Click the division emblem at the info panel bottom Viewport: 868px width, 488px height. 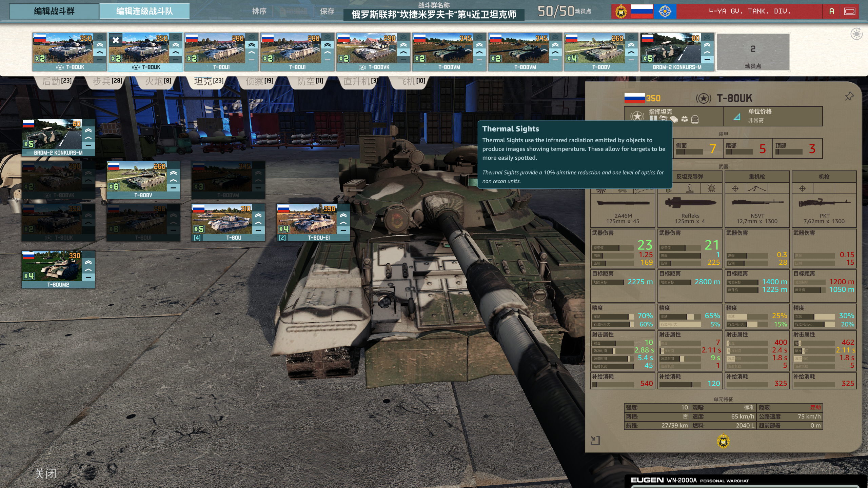pos(723,441)
